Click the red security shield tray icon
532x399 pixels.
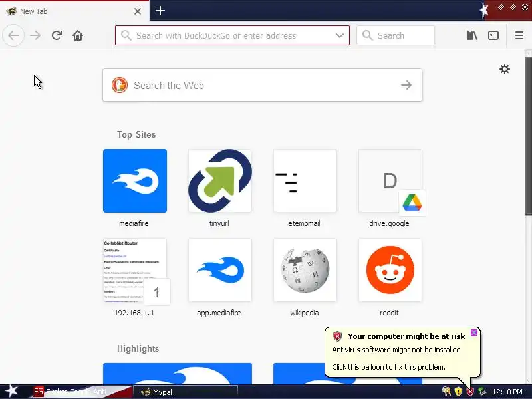[470, 392]
